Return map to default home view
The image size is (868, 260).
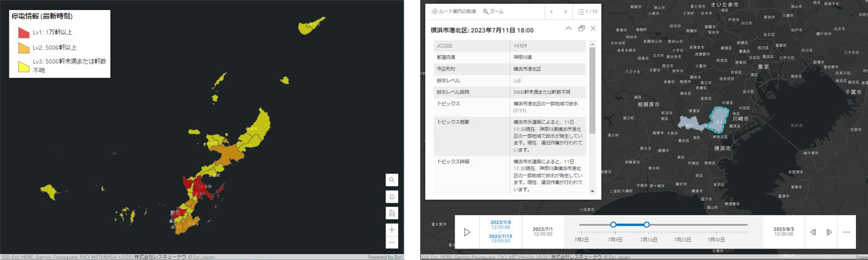click(x=392, y=213)
